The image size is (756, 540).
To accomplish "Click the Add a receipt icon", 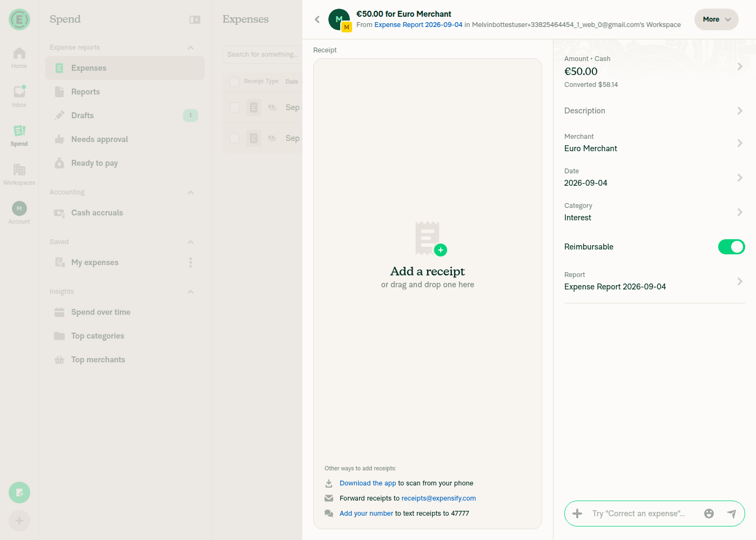I will (x=430, y=238).
